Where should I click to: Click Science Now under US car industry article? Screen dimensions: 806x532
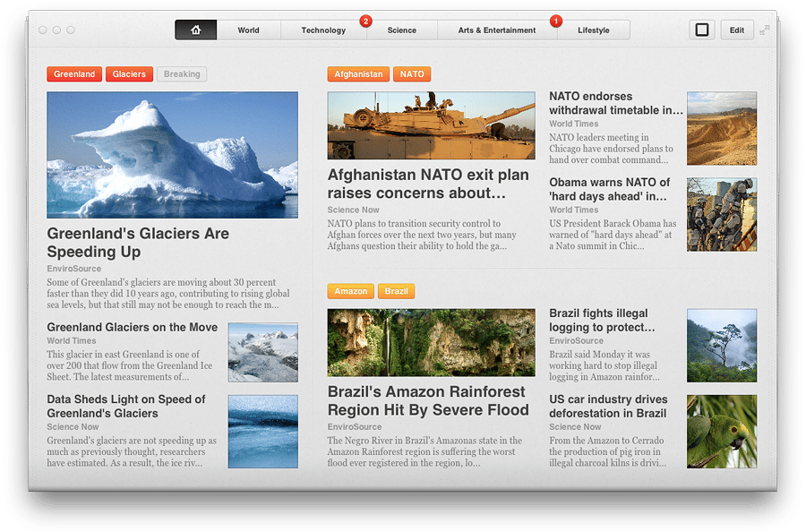pos(575,426)
